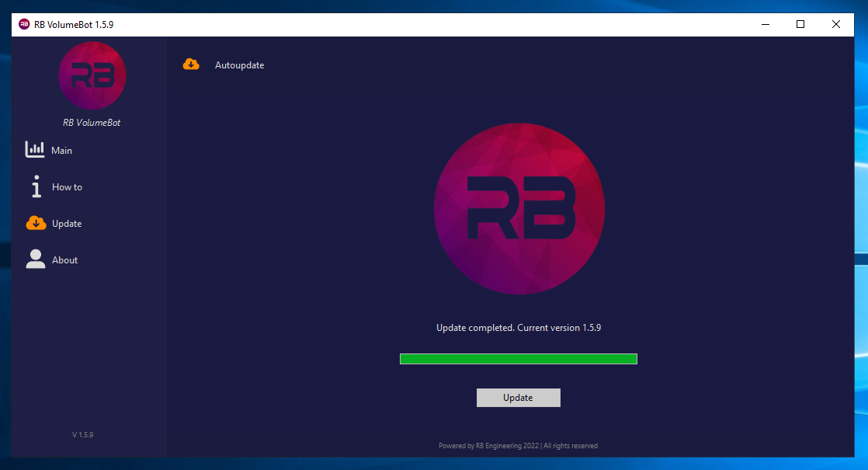Click the orange Autoupdate cloud icon at top
The height and width of the screenshot is (470, 868).
[x=191, y=64]
